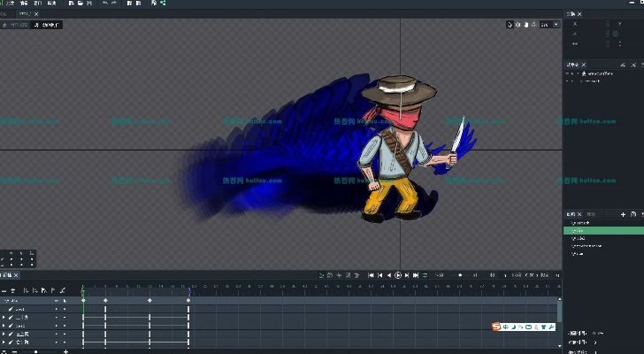Screen dimensions: 644x354
Task: Toggle the visibility dot of the first timeline layer
Action: (x=57, y=310)
